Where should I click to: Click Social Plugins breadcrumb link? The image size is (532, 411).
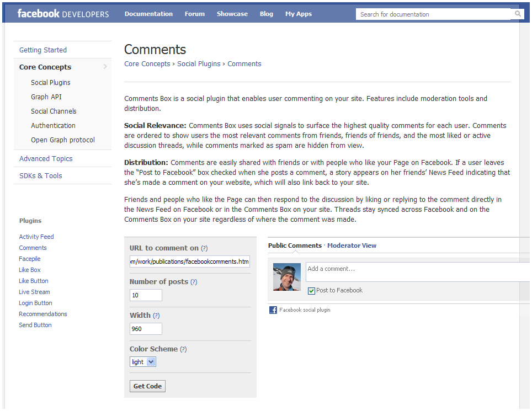tap(199, 64)
